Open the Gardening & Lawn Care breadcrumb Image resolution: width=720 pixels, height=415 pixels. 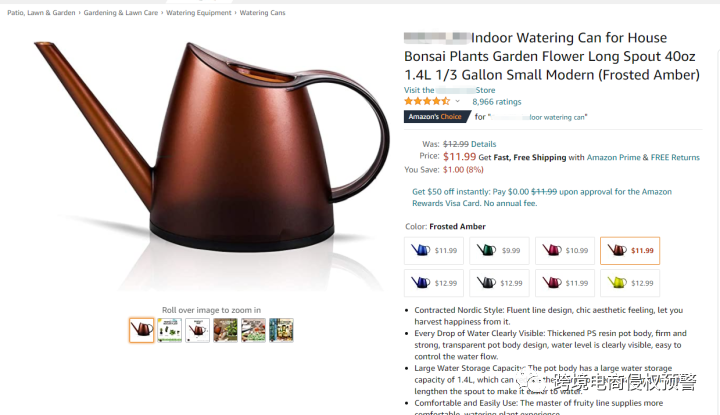click(121, 13)
